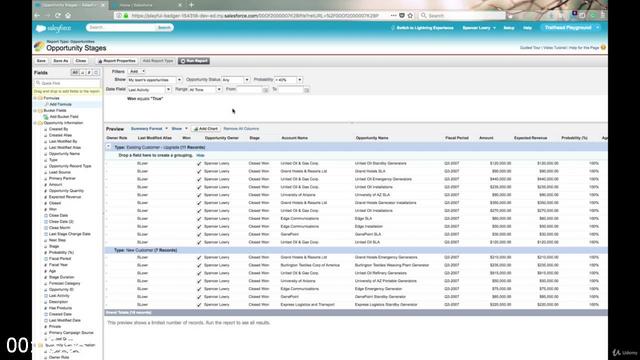
Task: Open the Show dropdown in Preview toolbar
Action: coord(179,129)
